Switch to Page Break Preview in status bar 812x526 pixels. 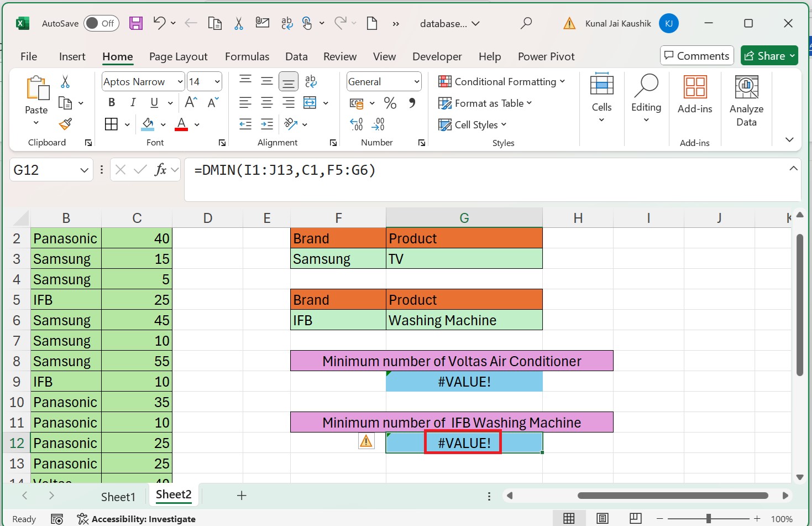coord(635,518)
